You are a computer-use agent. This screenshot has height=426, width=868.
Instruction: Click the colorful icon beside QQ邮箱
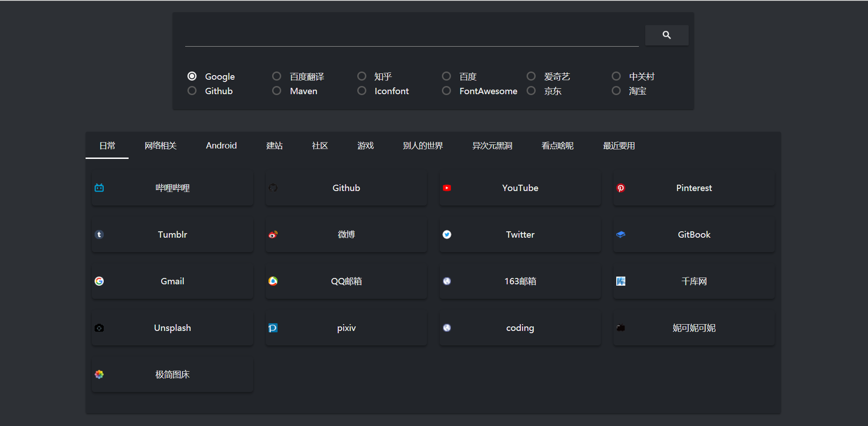(x=273, y=281)
